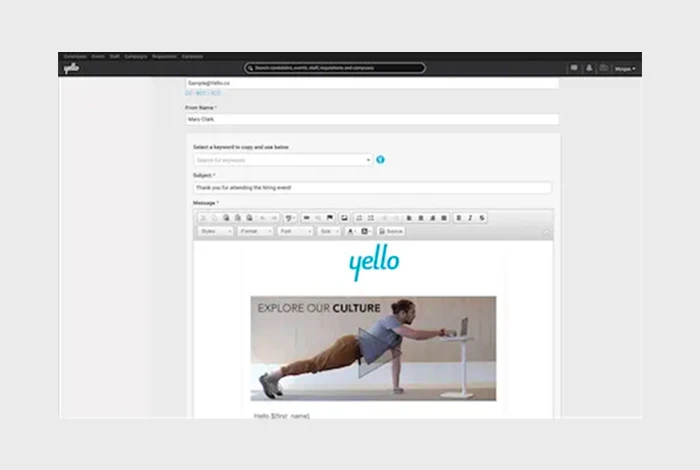700x470 pixels.
Task: Open messages icon in top bar
Action: [x=574, y=68]
